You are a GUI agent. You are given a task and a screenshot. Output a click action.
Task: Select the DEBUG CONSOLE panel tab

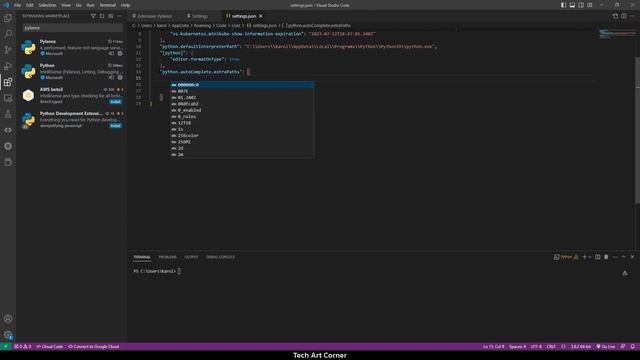(220, 257)
